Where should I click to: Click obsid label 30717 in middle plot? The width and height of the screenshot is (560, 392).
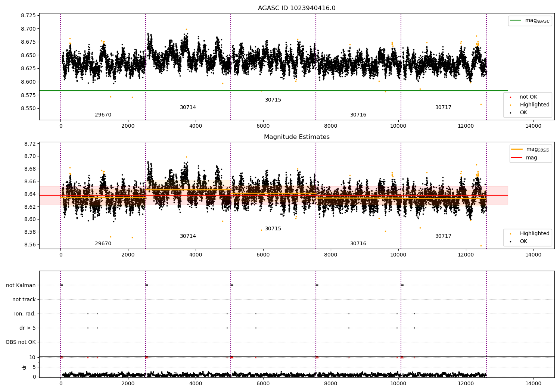[x=443, y=236]
